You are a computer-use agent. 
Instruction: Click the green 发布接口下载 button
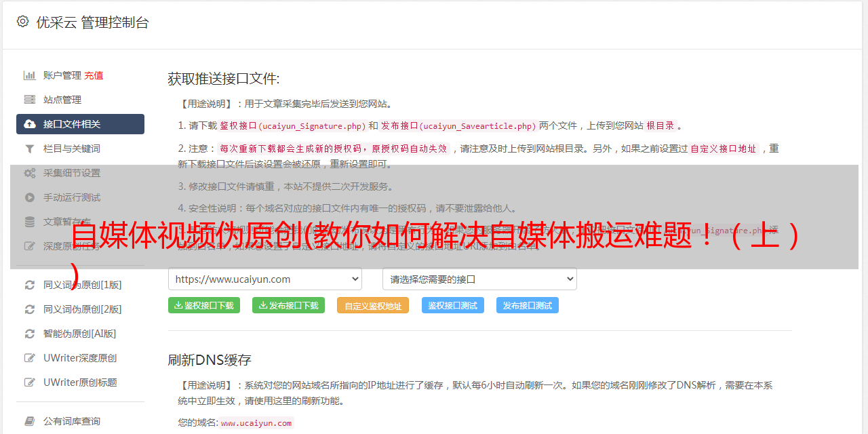tap(288, 305)
